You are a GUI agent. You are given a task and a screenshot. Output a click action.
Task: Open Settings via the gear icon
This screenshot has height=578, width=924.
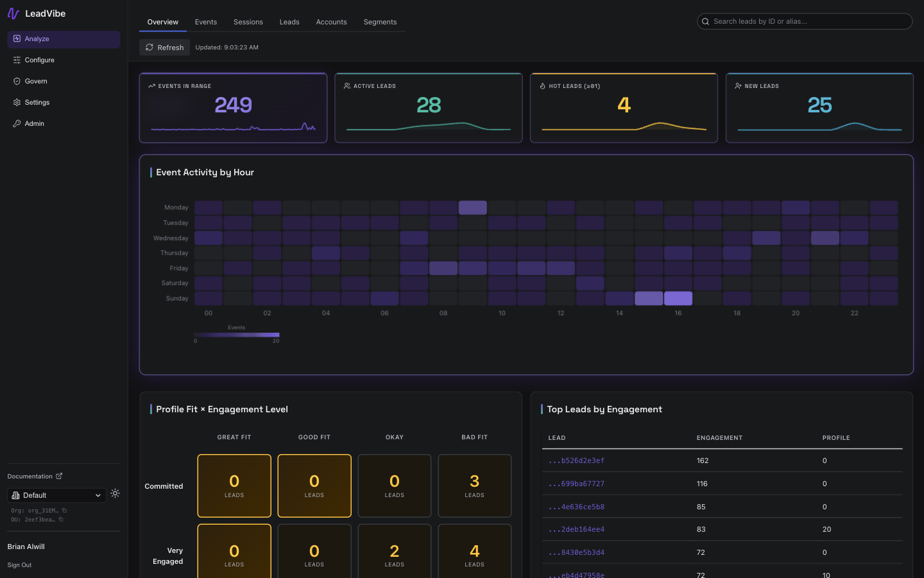click(15, 102)
